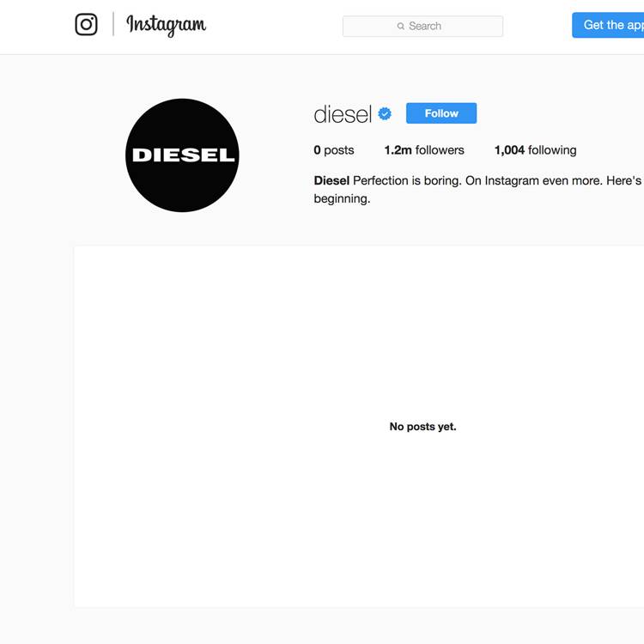Follow the diesel account
644x644 pixels.
coord(441,113)
